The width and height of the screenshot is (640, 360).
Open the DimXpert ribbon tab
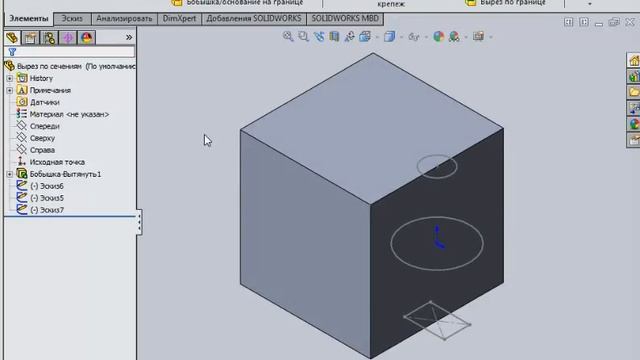179,19
